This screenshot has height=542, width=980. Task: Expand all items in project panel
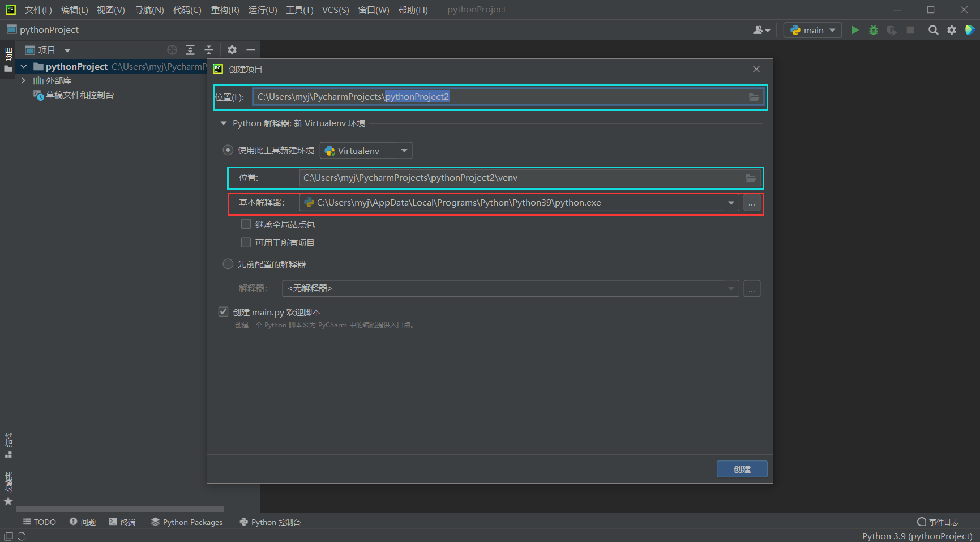(190, 50)
